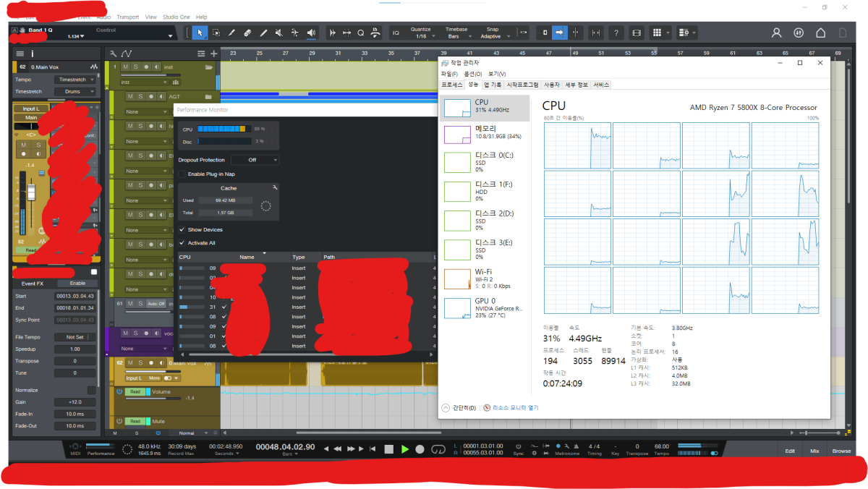868x489 pixels.
Task: Stop the transport
Action: point(388,449)
